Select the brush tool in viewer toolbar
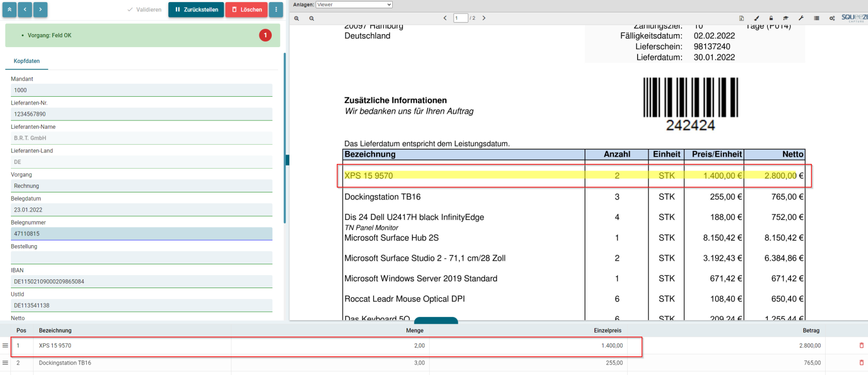The image size is (868, 375). (x=756, y=18)
